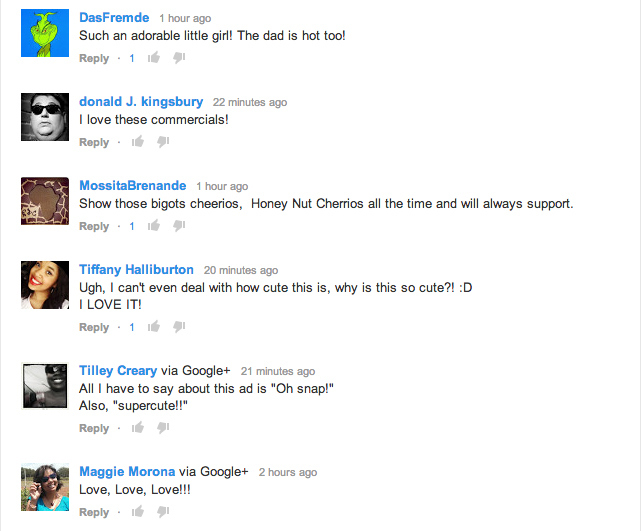Thumbs up donald J. kingsbury's comment
This screenshot has height=531, width=641.
click(138, 141)
